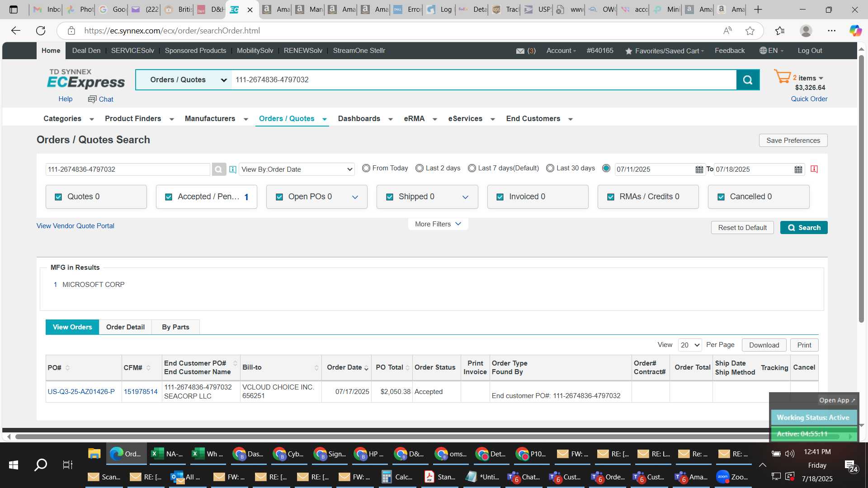The width and height of the screenshot is (868, 488).
Task: Expand the Categories menu
Action: 69,119
